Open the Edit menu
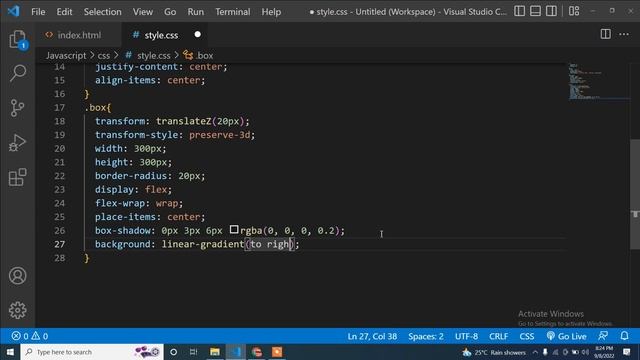 [64, 12]
